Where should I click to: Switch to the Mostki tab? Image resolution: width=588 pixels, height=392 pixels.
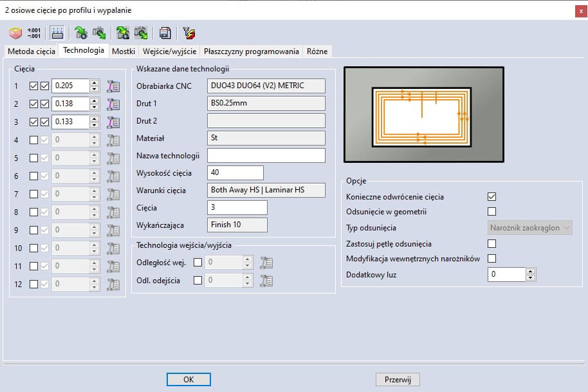click(x=123, y=51)
